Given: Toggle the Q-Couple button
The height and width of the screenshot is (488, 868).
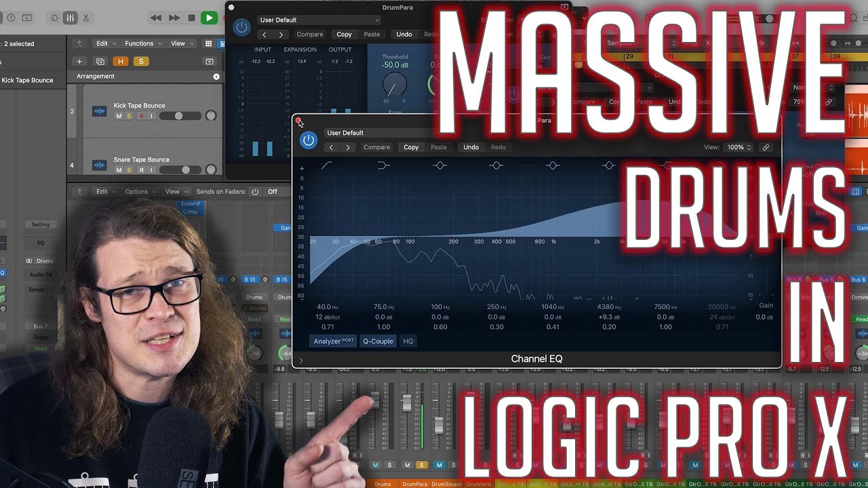Looking at the screenshot, I should pos(378,341).
